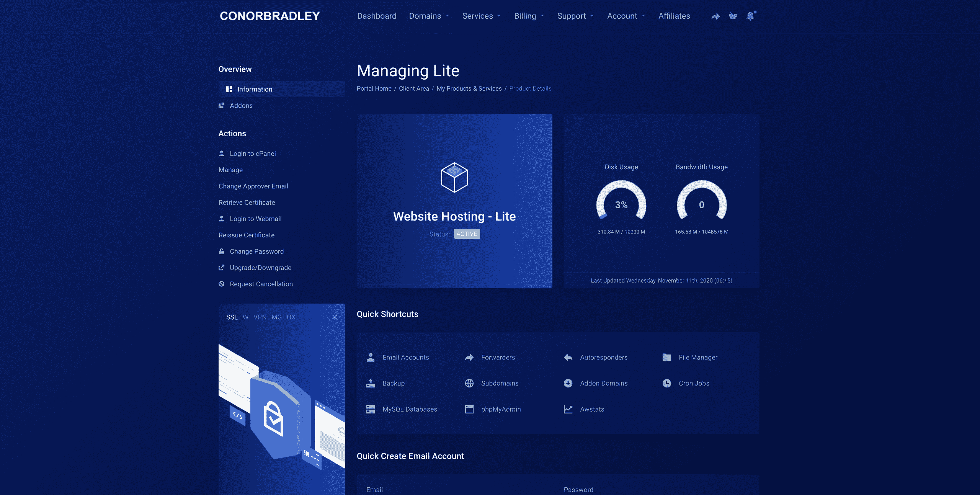980x495 pixels.
Task: Click the Bandwidth Usage gauge
Action: pos(702,201)
